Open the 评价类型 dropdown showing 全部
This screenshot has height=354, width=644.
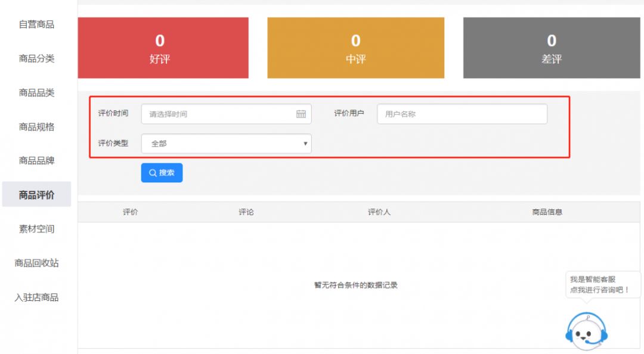[x=225, y=144]
